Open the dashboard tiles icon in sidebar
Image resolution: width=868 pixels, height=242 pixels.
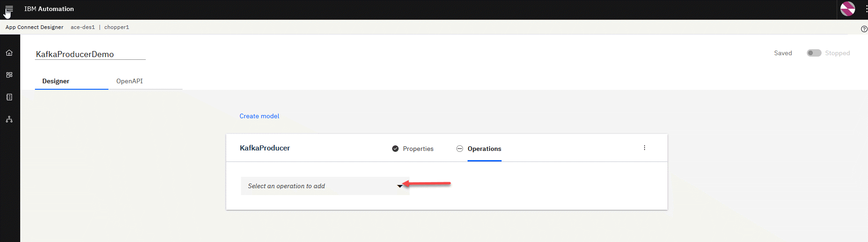point(9,75)
